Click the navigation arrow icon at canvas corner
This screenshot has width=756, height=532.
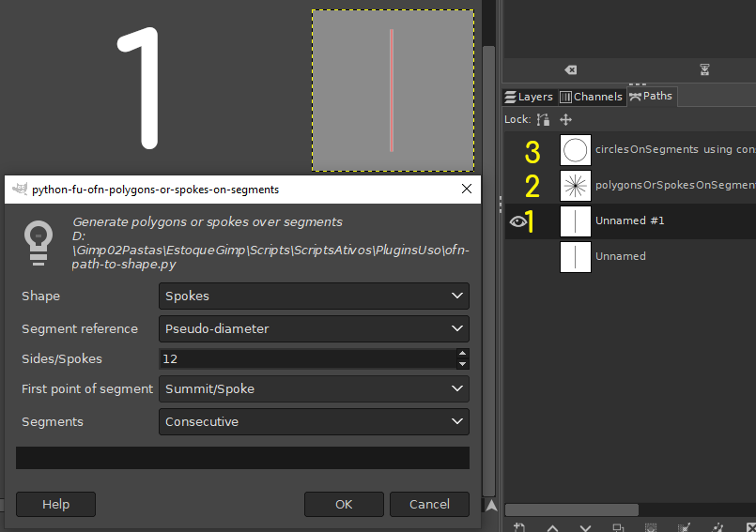[x=491, y=505]
